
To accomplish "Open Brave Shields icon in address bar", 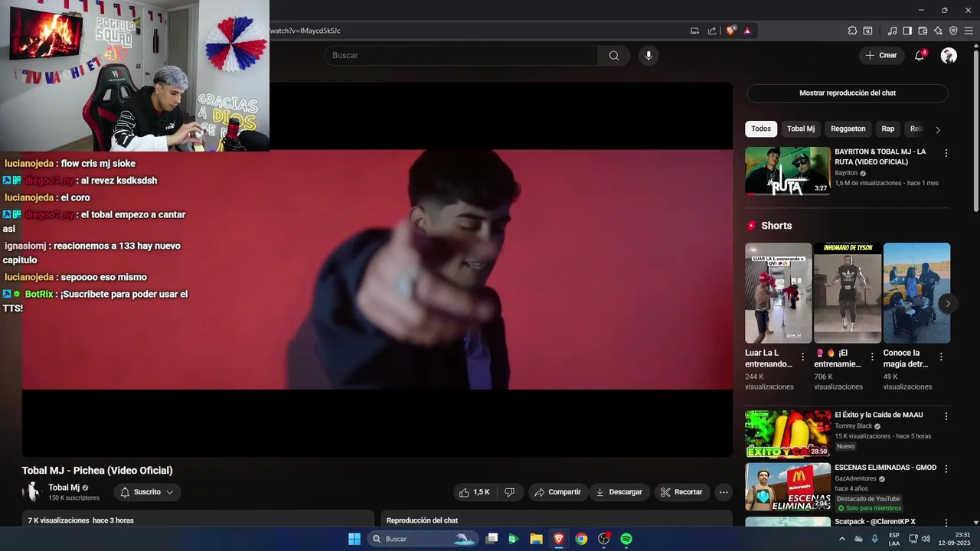I will click(730, 31).
